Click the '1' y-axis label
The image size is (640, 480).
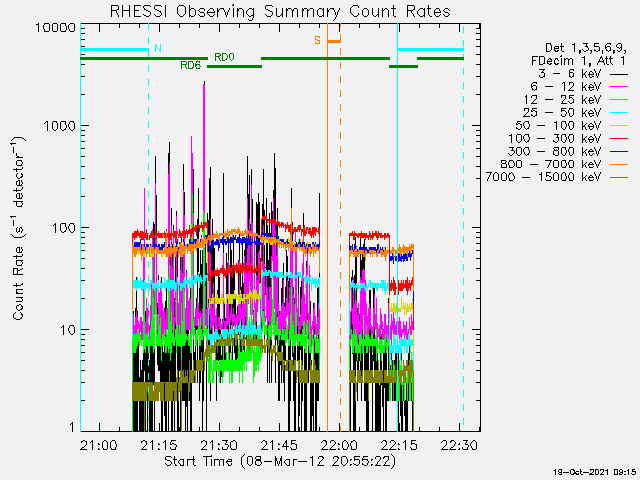[x=72, y=427]
